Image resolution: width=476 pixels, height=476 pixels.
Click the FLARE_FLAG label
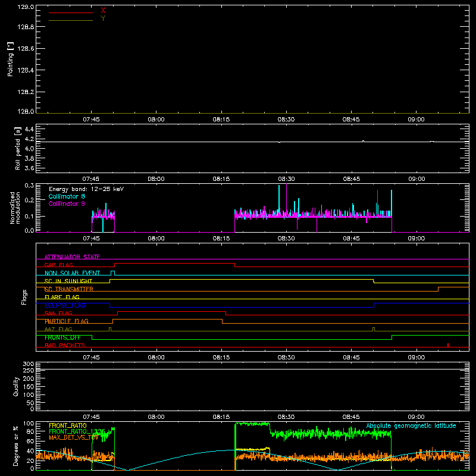62,297
